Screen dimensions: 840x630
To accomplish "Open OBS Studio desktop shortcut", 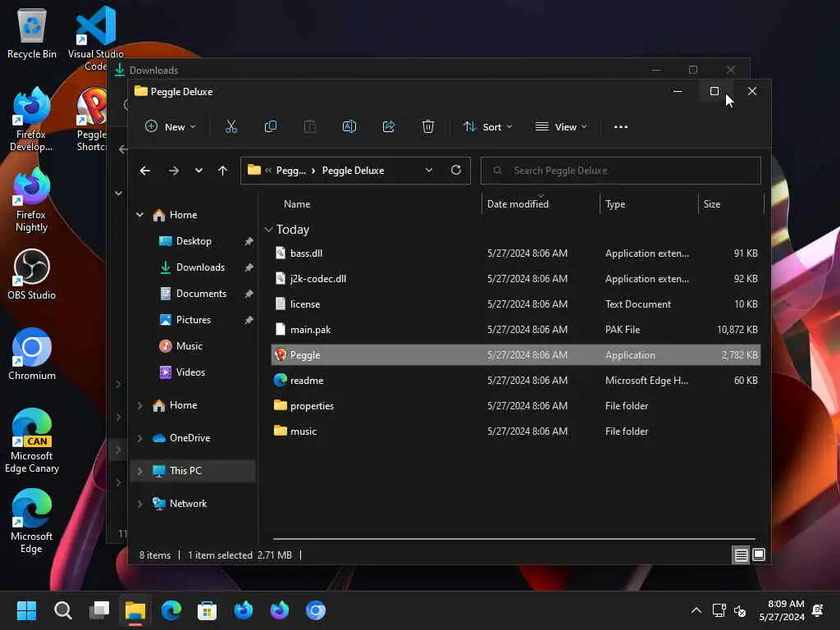I will point(32,274).
